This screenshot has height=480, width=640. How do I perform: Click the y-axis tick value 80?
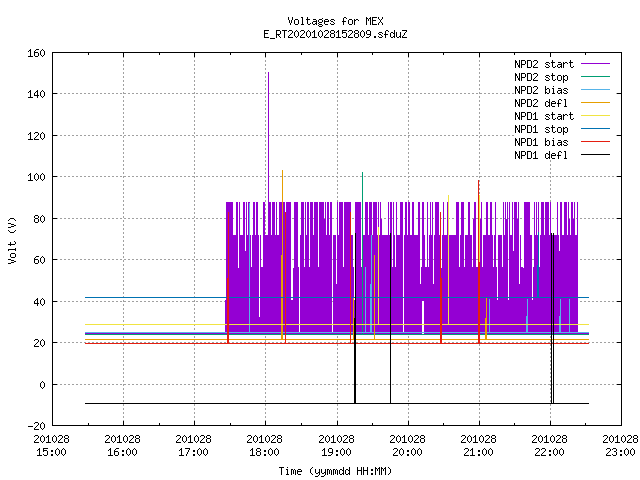pos(39,219)
